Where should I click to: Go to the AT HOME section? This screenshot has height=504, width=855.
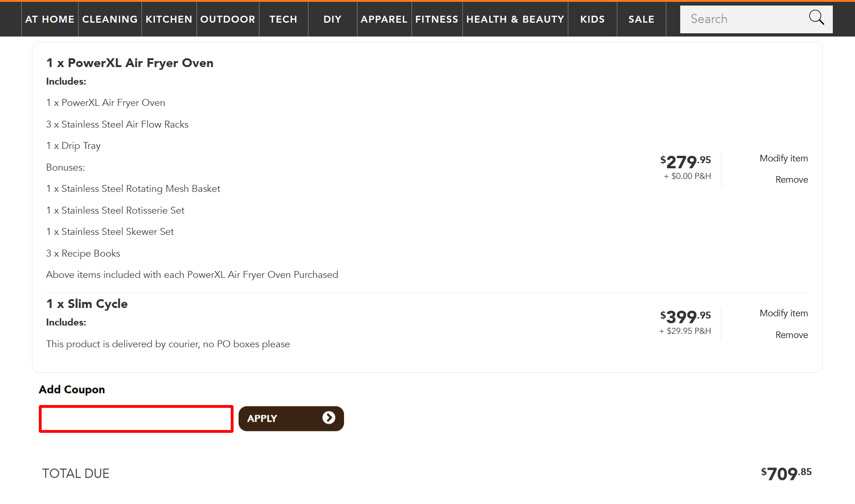(x=49, y=19)
